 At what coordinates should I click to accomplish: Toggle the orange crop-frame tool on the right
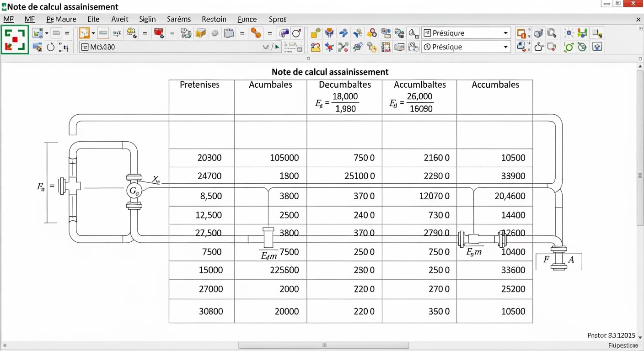521,33
